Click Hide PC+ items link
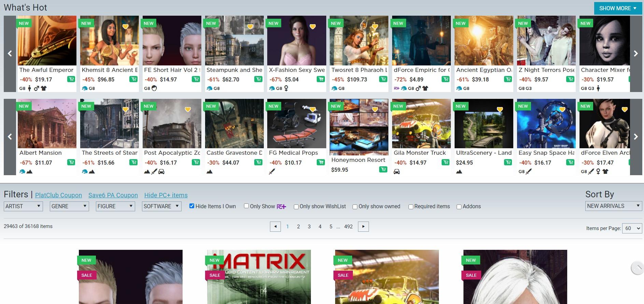 coord(166,195)
